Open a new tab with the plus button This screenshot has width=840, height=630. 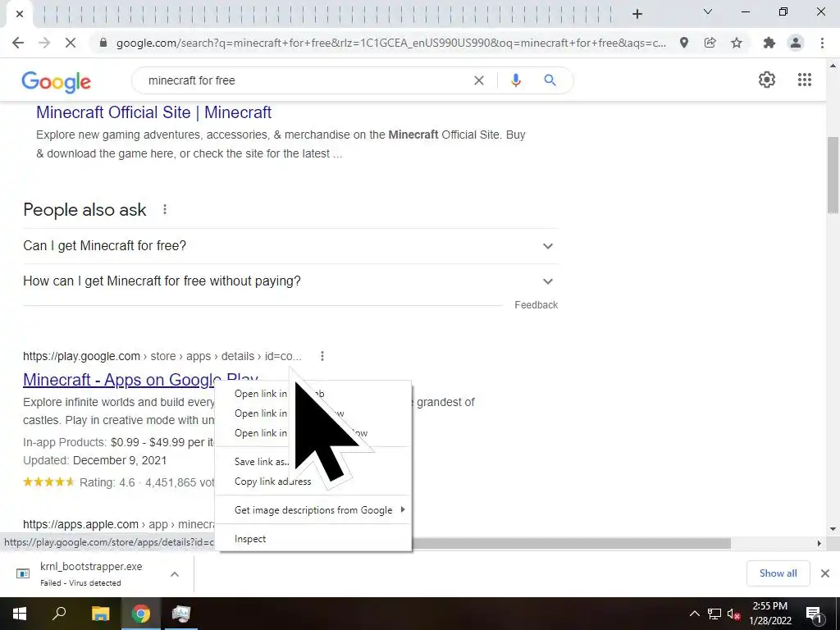(637, 14)
